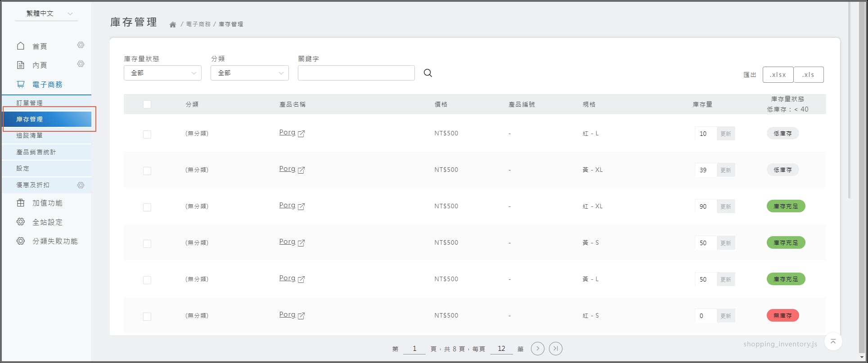
Task: Open external link icon beside first Porg
Action: [301, 134]
